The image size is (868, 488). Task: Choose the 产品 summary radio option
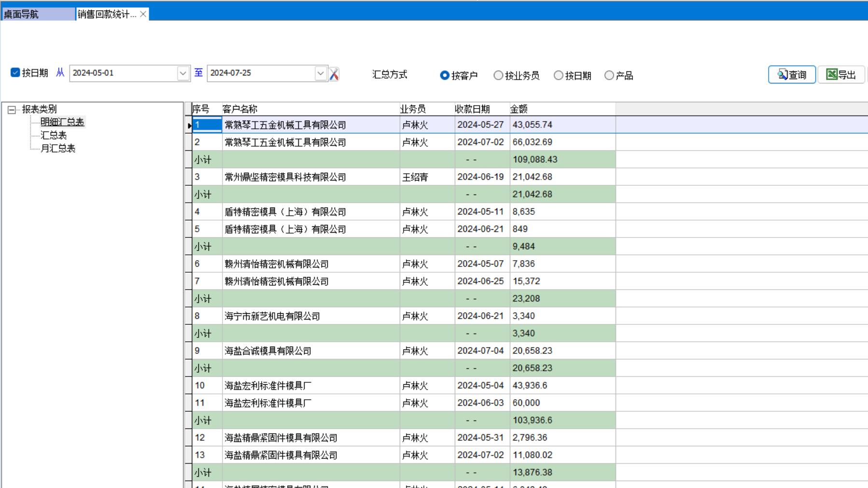click(609, 76)
